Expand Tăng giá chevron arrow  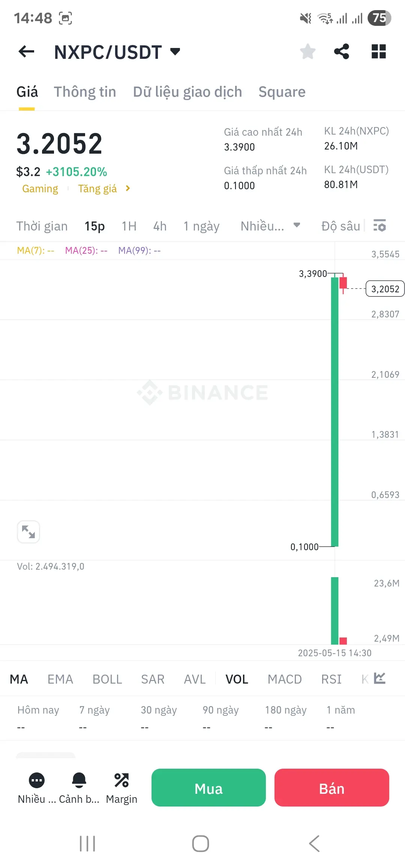(128, 188)
